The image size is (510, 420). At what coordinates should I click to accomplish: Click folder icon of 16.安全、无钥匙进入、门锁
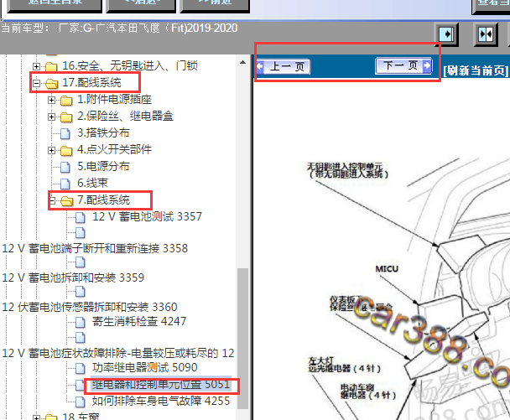pos(51,66)
